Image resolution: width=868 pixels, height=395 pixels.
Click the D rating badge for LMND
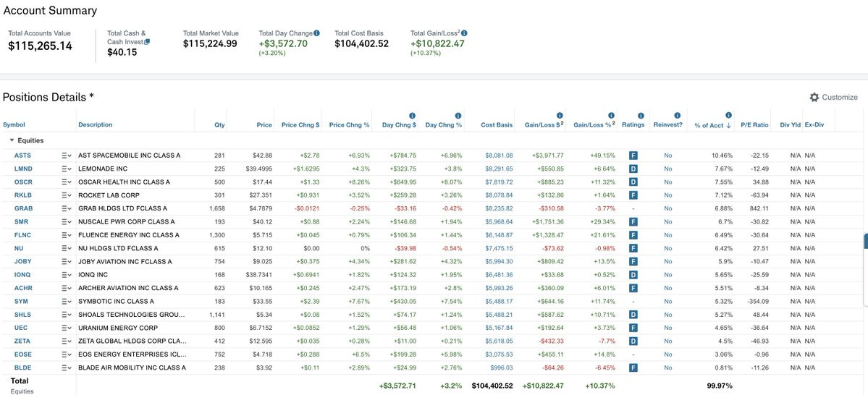[x=633, y=169]
